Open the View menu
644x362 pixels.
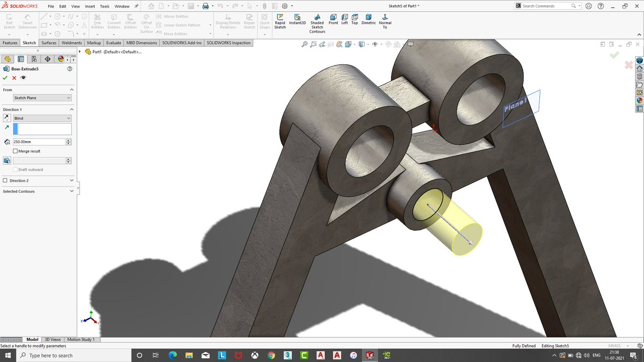coord(76,6)
